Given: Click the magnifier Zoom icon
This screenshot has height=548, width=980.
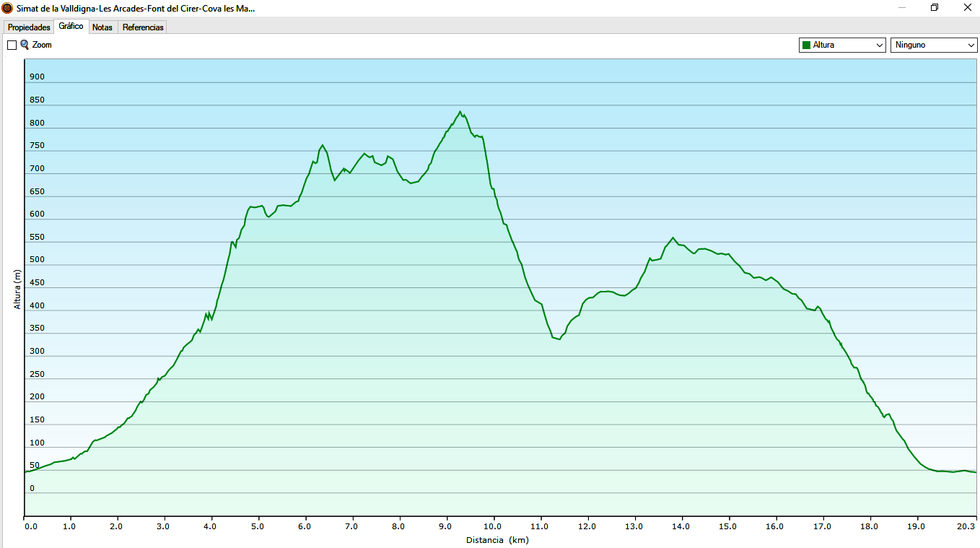Looking at the screenshot, I should pos(25,45).
